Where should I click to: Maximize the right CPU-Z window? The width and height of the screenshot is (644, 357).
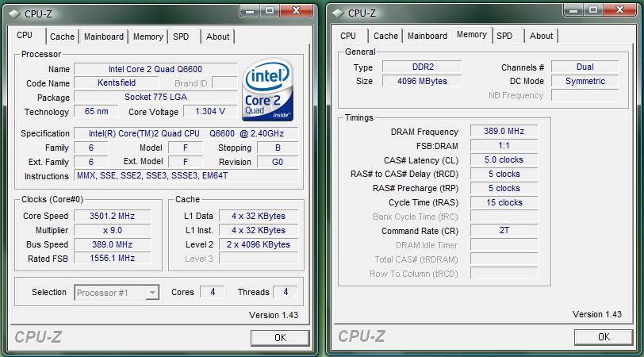point(593,10)
